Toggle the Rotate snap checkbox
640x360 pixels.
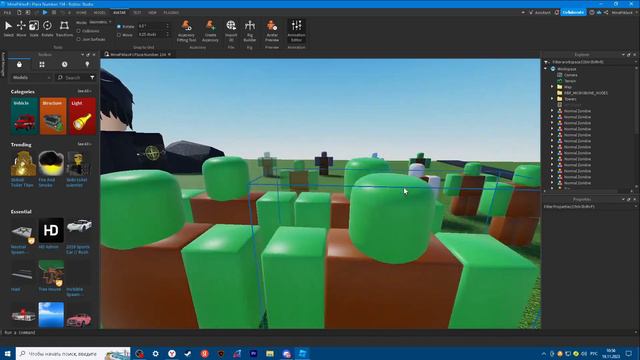(x=119, y=26)
